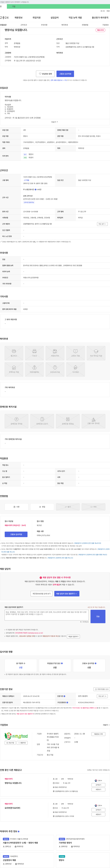
Task: Click the question text area for 채용 담당자
Action: [47, 615]
